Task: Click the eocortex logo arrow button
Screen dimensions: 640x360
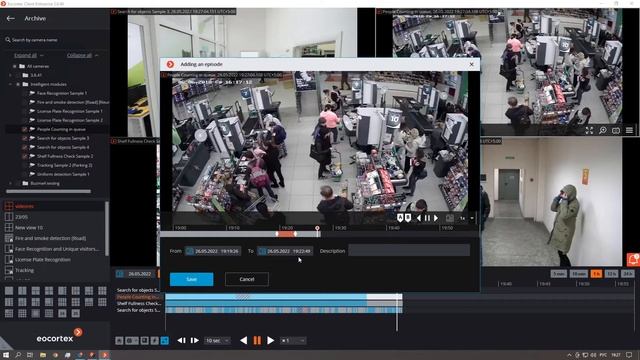Action: point(78,332)
